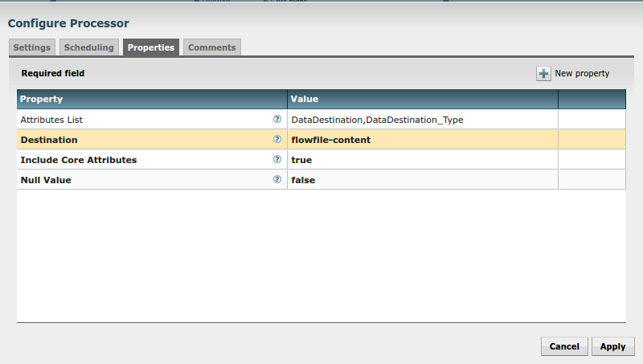Image resolution: width=643 pixels, height=364 pixels.
Task: Select the Properties tab
Action: point(151,47)
